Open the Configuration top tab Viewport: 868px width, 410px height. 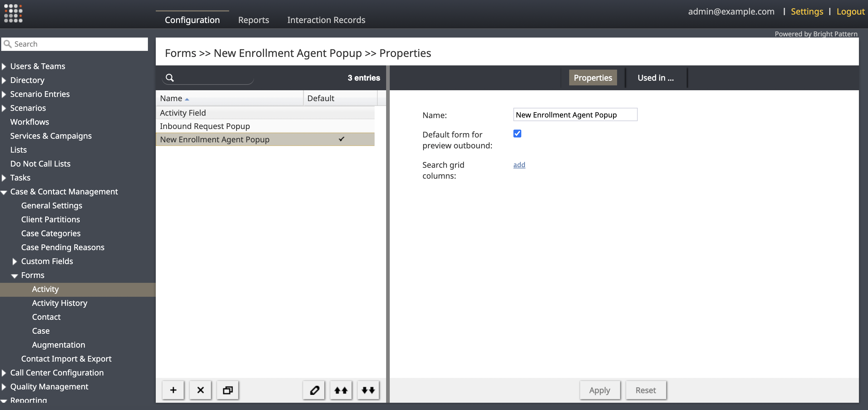(192, 20)
